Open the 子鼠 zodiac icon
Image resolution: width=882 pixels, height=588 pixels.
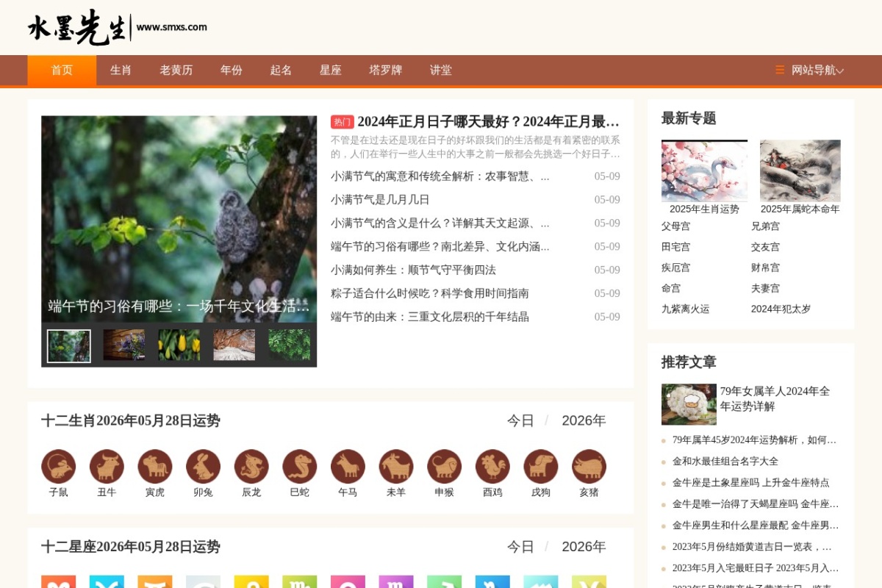[59, 467]
